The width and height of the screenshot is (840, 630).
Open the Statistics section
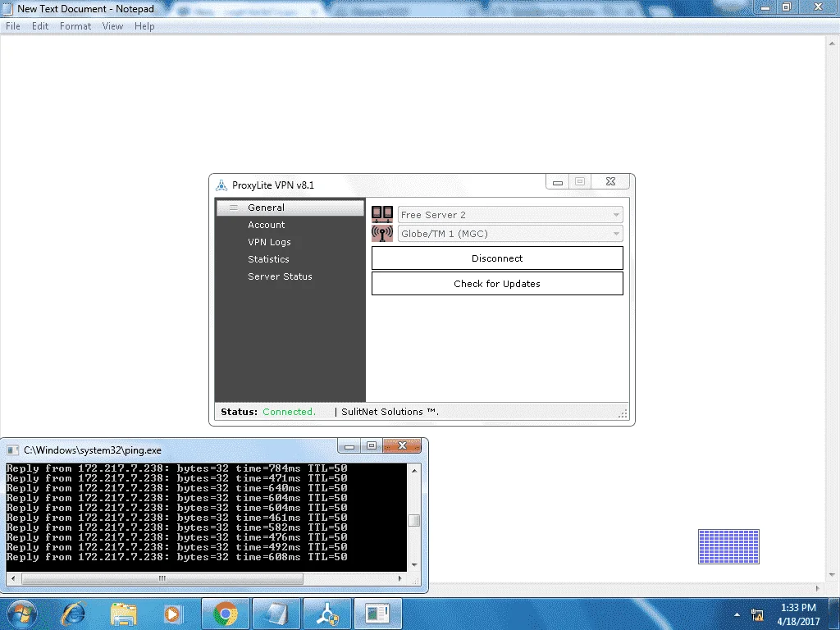(x=268, y=258)
